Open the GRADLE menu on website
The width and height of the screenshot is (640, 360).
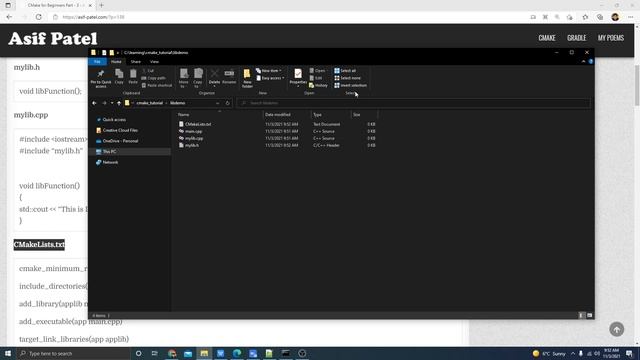pos(576,38)
